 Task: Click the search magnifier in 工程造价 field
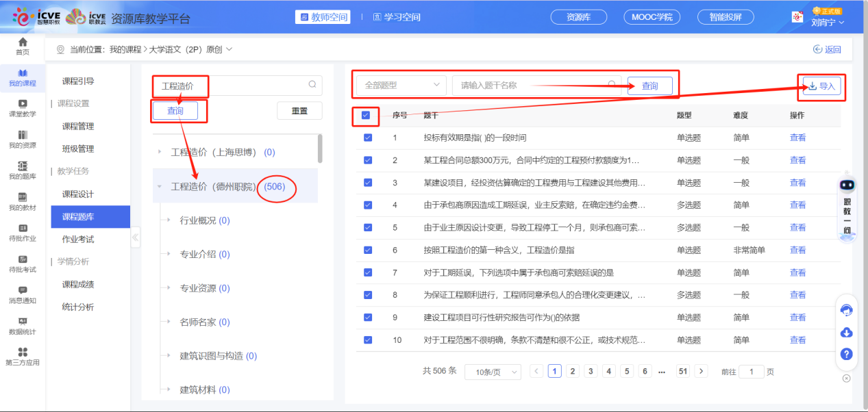point(312,85)
